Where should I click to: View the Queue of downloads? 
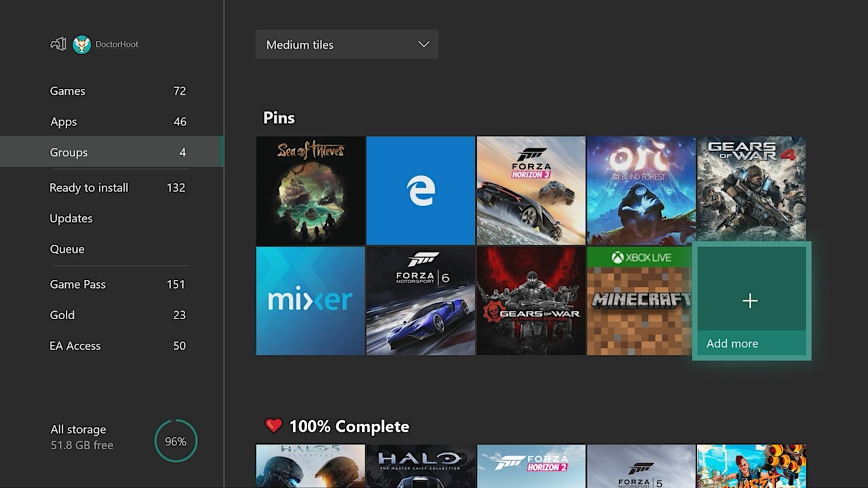click(x=66, y=249)
